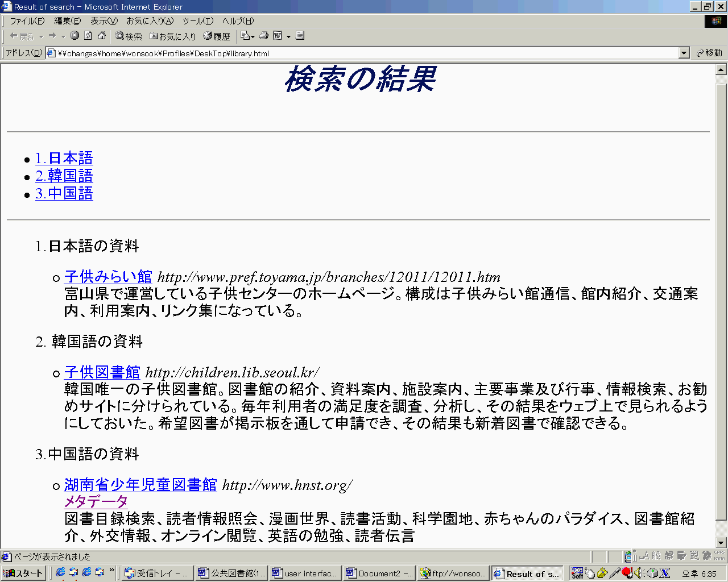
Task: Expand the Back button dropdown arrow
Action: (43, 35)
